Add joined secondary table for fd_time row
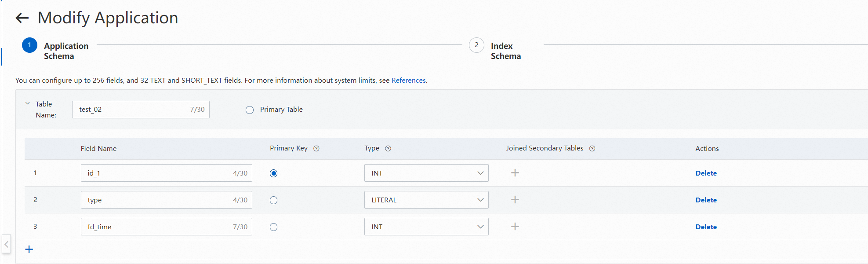Screen dimensions: 868x264 pyautogui.click(x=515, y=227)
